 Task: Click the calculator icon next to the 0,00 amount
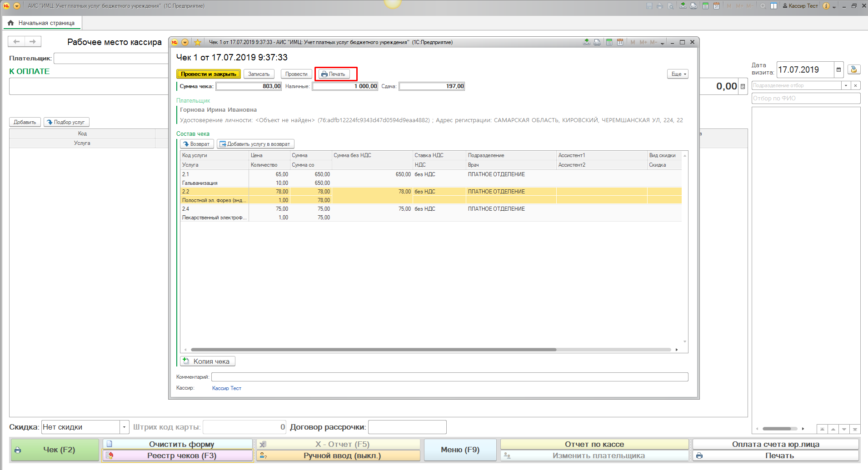(743, 86)
